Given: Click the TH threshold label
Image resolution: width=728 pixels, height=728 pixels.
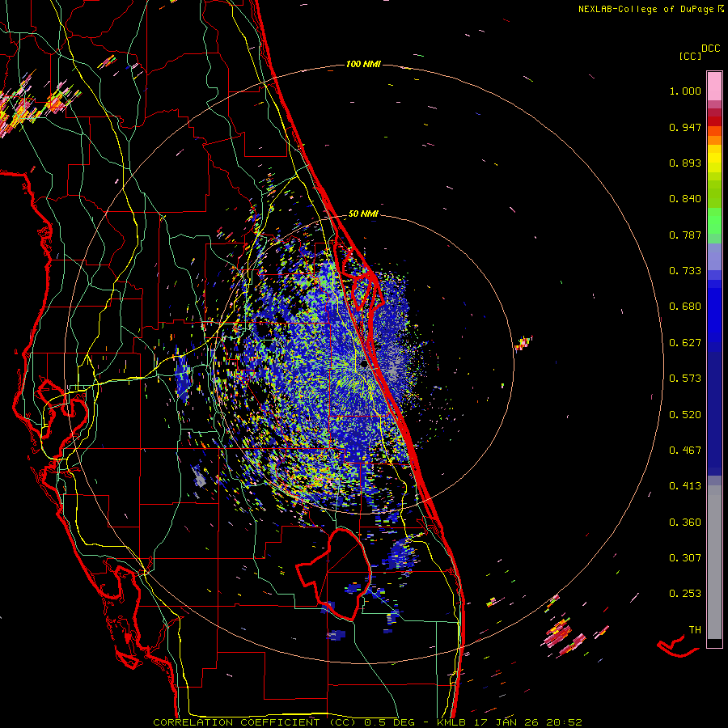Looking at the screenshot, I should click(695, 630).
